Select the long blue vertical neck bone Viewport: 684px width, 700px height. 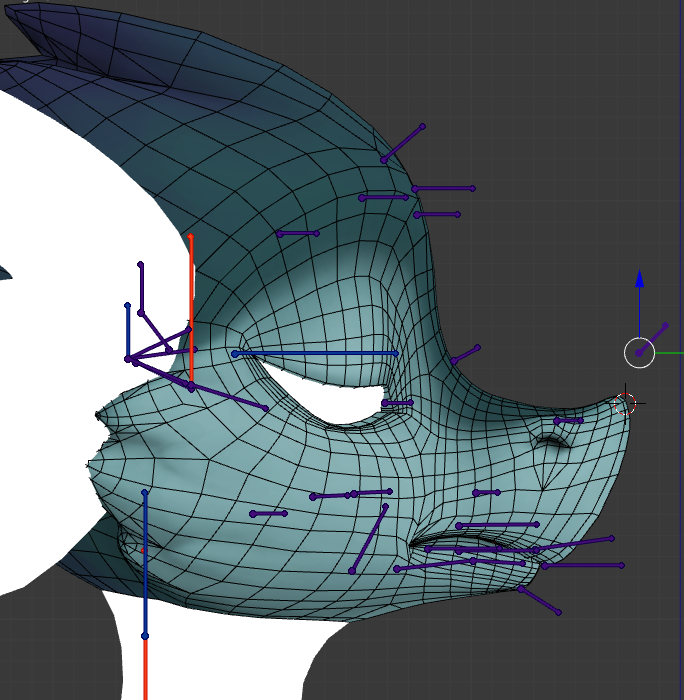[145, 564]
